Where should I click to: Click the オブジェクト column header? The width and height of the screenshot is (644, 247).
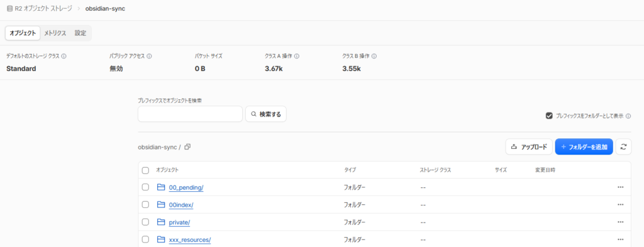coord(167,170)
